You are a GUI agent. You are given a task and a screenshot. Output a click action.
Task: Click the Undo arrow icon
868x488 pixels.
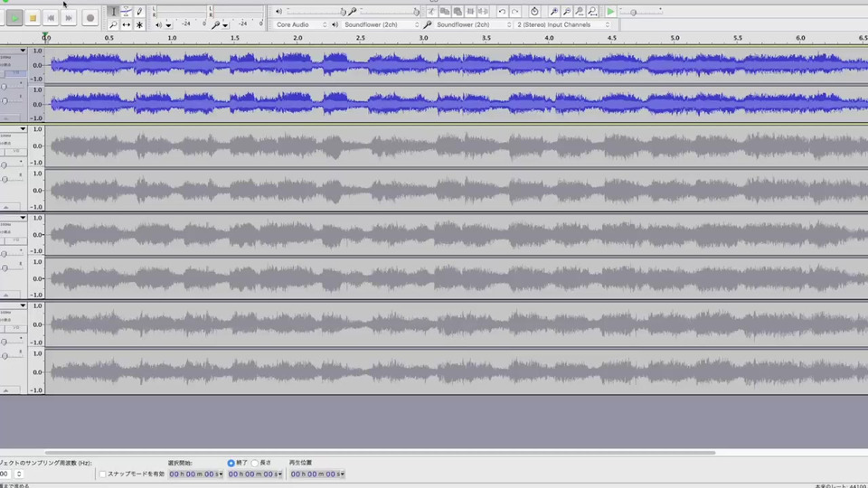tap(502, 12)
